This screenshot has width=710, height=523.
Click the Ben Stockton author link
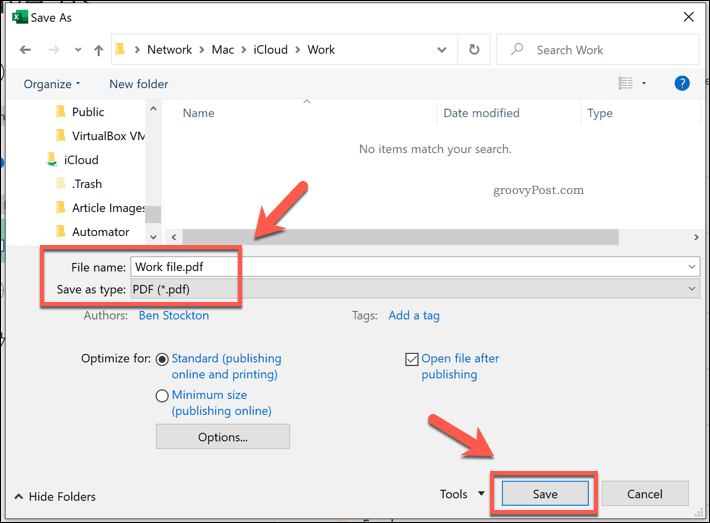point(174,316)
